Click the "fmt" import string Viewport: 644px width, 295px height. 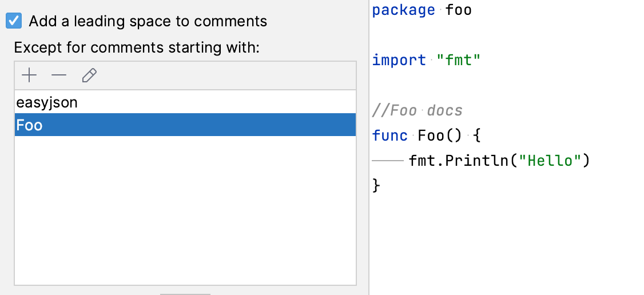458,60
